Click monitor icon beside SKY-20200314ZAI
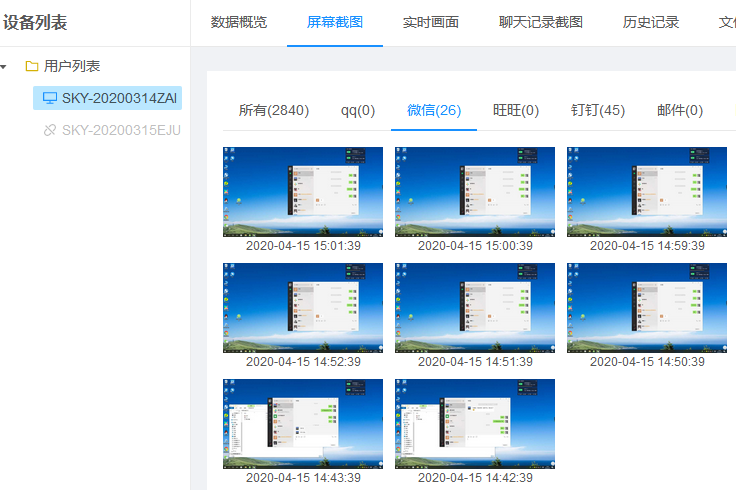Viewport: 736px width, 490px height. [x=50, y=98]
